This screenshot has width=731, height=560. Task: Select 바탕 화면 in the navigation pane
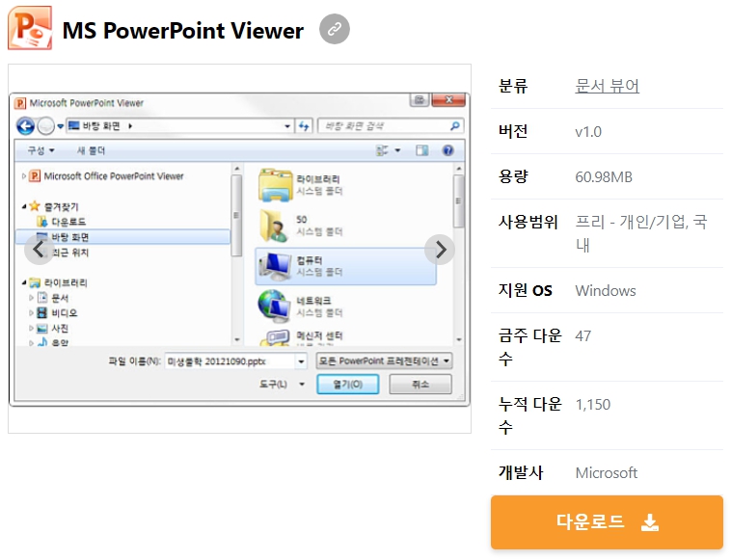point(123,237)
